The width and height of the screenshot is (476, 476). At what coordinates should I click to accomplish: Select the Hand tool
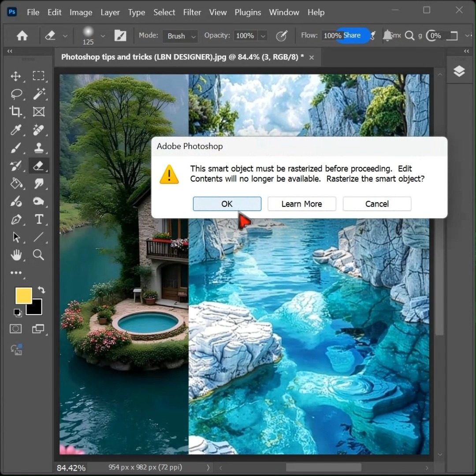tap(16, 255)
